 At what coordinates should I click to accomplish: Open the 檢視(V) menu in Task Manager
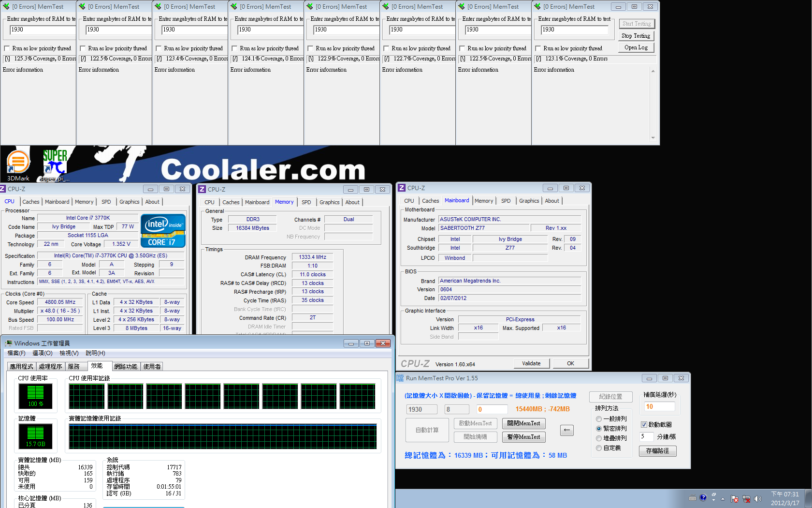tap(69, 353)
